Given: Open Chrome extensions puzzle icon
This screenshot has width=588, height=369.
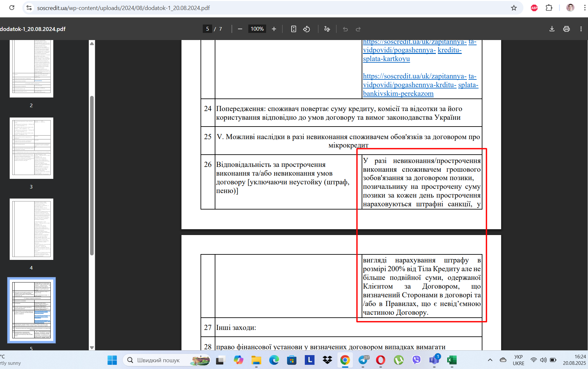Looking at the screenshot, I should click(x=549, y=8).
